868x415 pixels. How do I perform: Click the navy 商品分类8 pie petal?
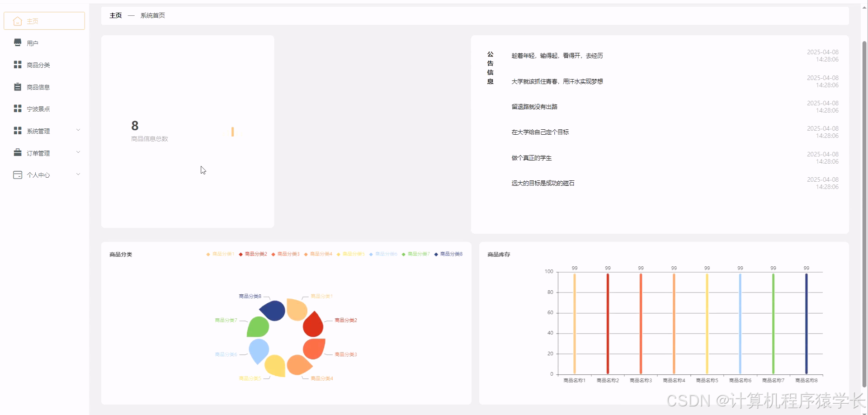[274, 310]
